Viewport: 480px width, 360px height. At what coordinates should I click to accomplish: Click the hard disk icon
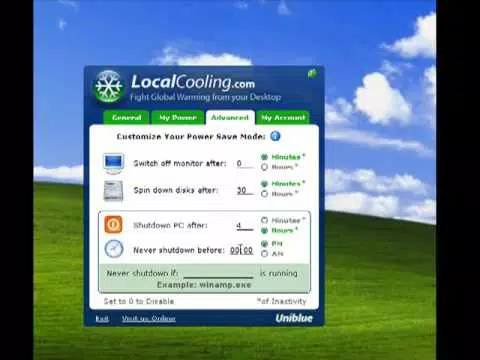113,191
